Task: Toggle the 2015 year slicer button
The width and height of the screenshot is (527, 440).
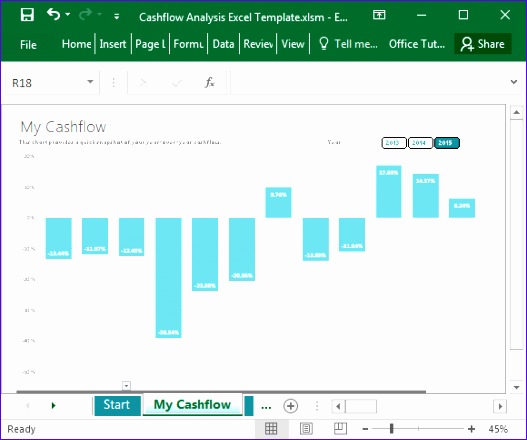Action: click(x=447, y=143)
